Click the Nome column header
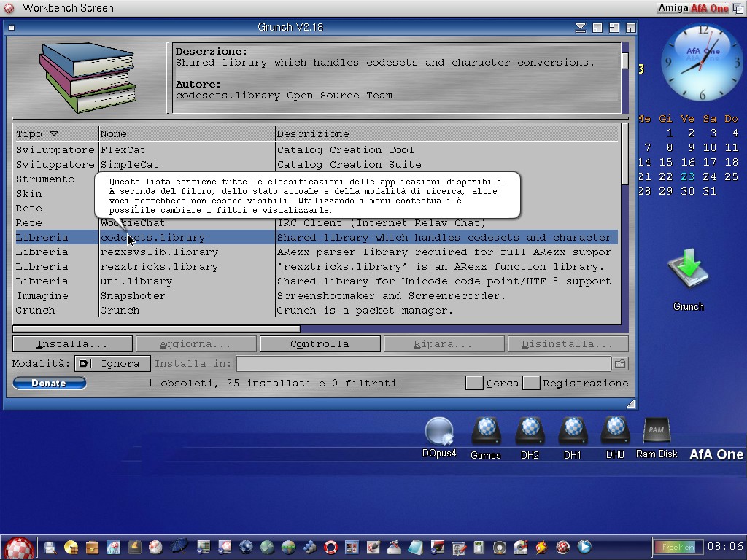The image size is (747, 560). (x=187, y=133)
